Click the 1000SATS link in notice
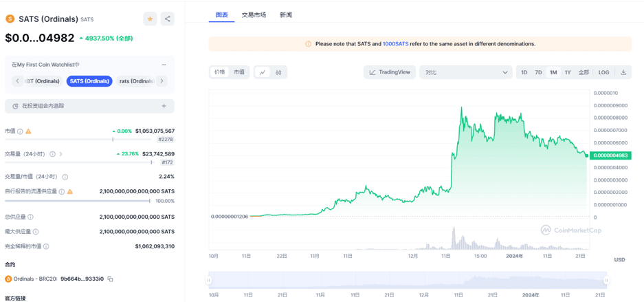 (x=395, y=44)
